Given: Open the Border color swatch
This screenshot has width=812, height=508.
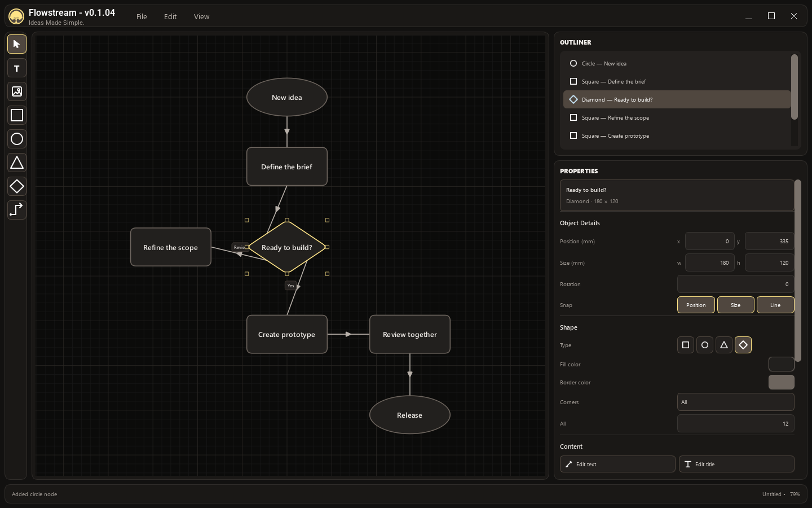Looking at the screenshot, I should [x=782, y=382].
